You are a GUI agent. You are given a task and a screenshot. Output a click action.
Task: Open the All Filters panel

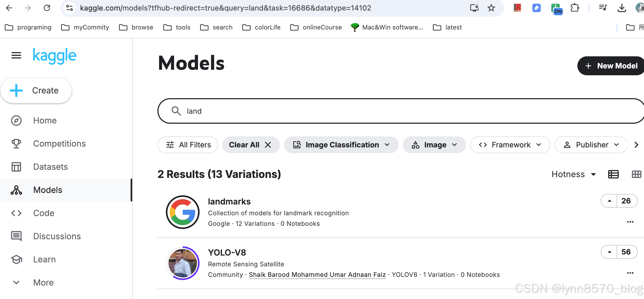pyautogui.click(x=188, y=145)
